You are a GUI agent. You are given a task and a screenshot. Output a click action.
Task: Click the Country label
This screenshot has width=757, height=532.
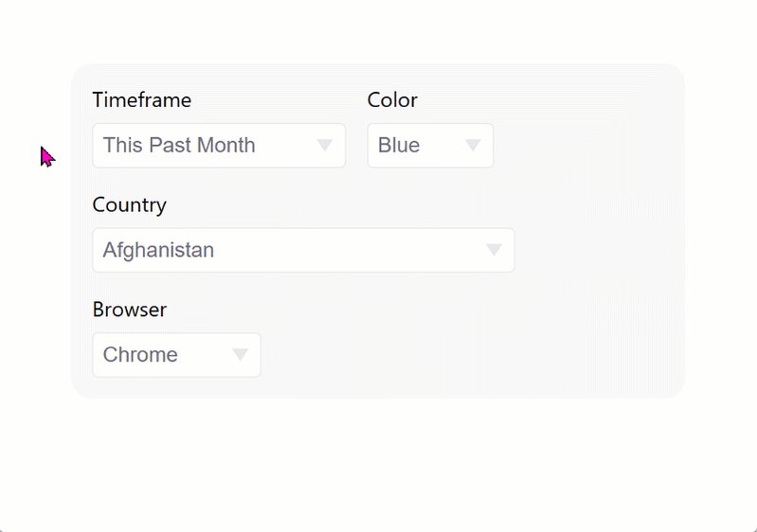(x=130, y=205)
